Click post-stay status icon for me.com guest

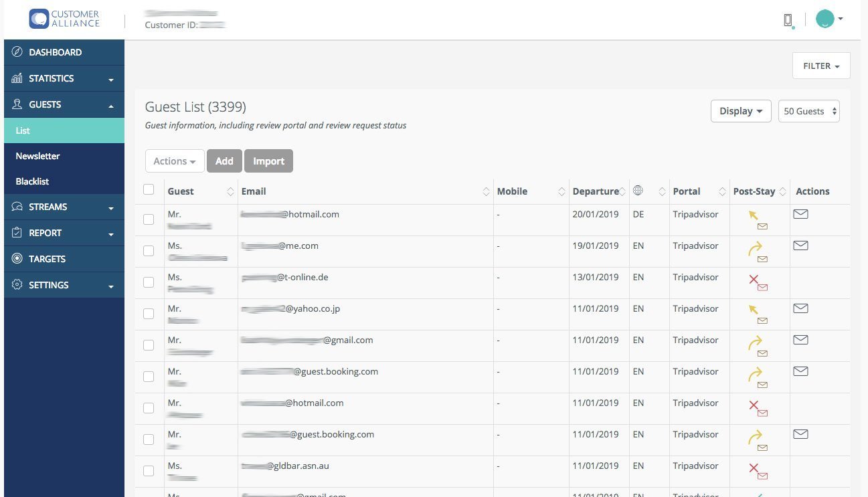758,252
